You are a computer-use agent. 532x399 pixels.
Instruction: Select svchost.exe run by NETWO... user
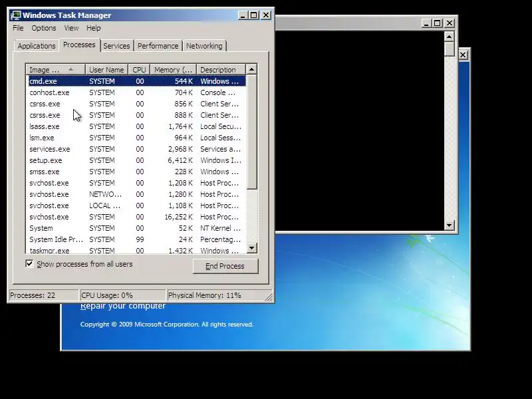click(x=136, y=194)
